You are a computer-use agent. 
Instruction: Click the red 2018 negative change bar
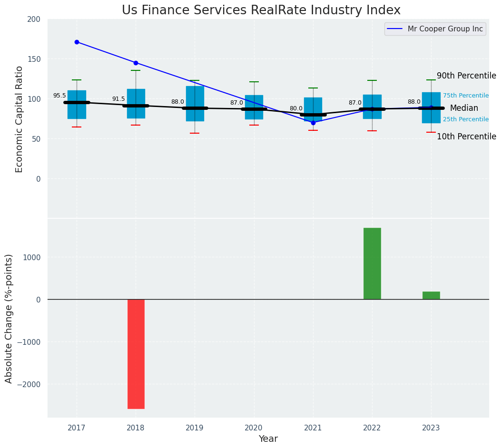pos(136,354)
